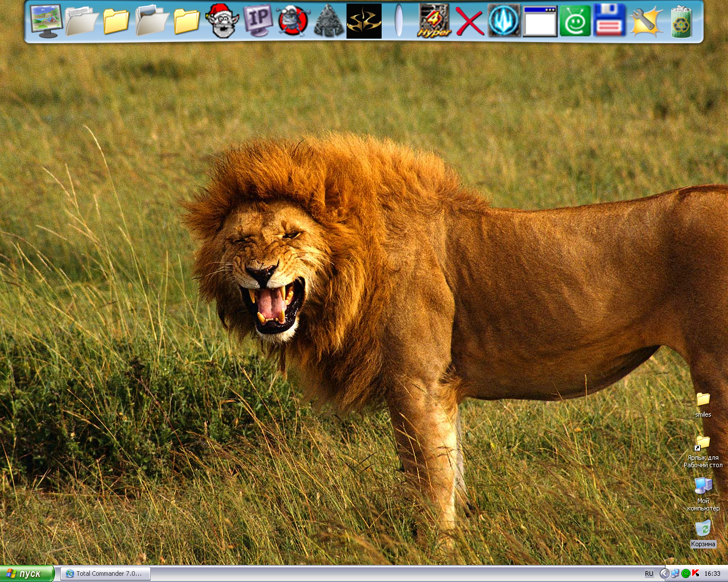Launch the Crazy Frog icon in dock

(292, 21)
